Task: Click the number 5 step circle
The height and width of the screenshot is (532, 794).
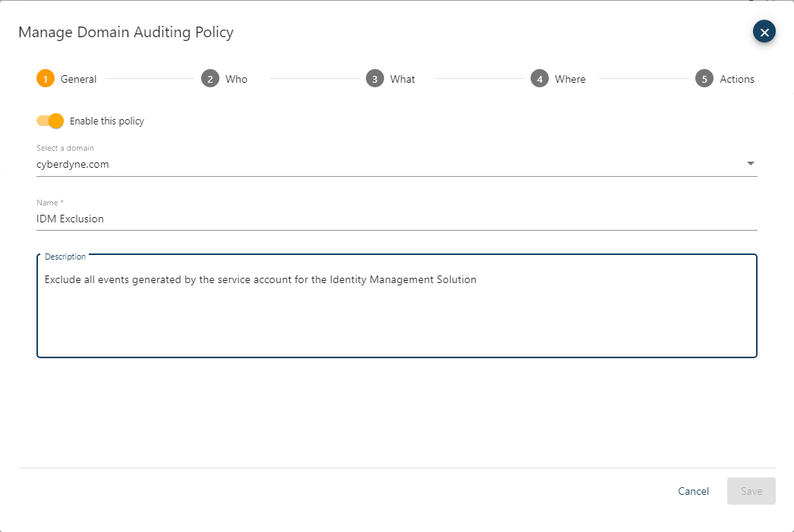Action: (x=704, y=79)
